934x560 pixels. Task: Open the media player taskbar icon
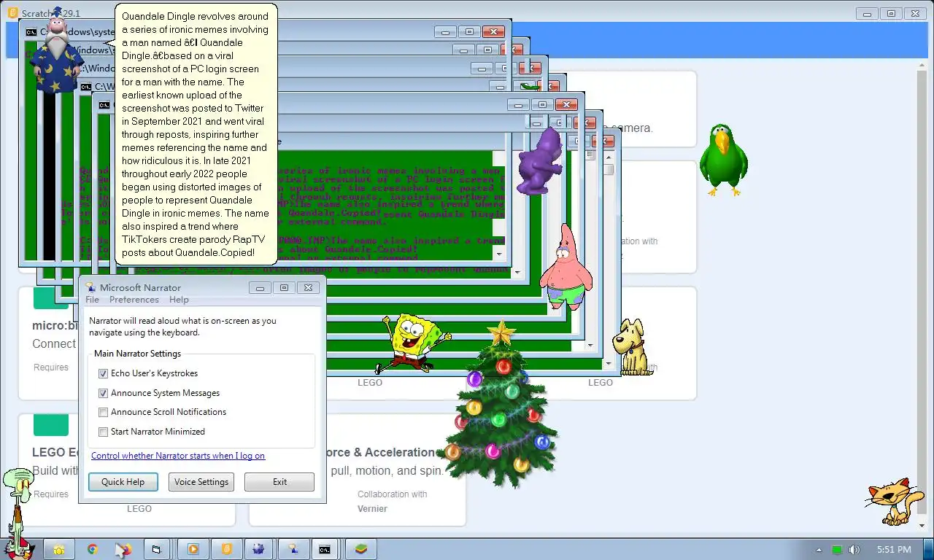[x=193, y=549]
